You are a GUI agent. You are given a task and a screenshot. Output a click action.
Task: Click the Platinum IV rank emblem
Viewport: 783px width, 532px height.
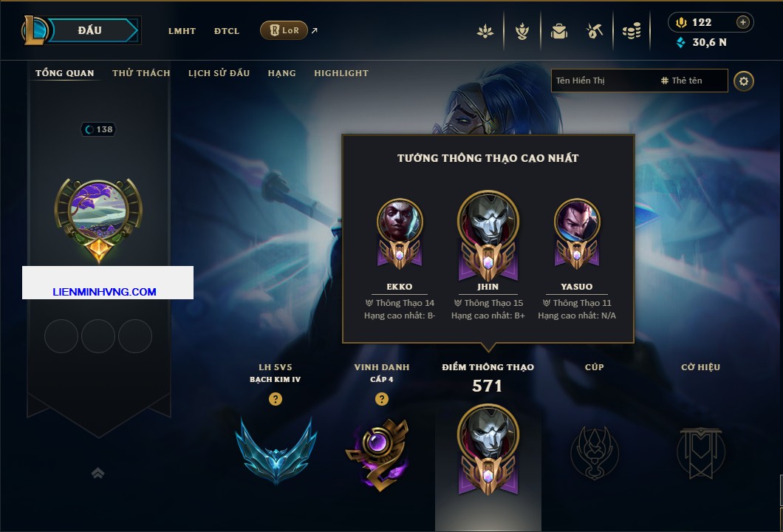276,451
